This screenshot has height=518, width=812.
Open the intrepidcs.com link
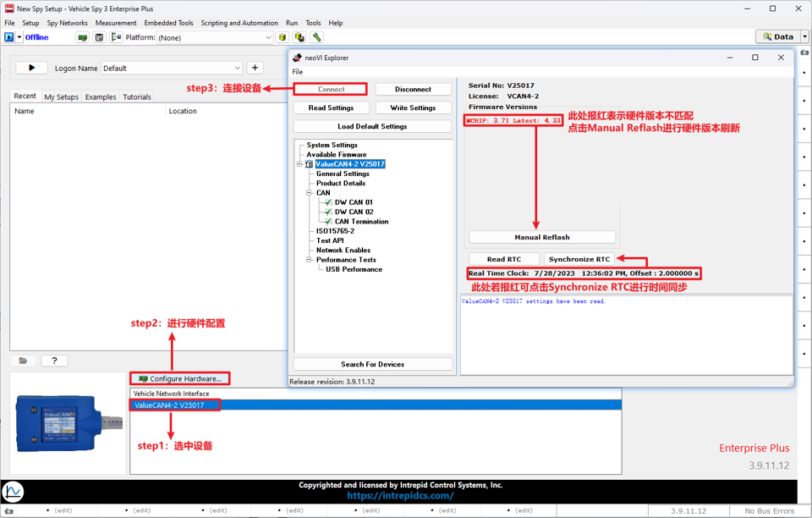tap(400, 496)
